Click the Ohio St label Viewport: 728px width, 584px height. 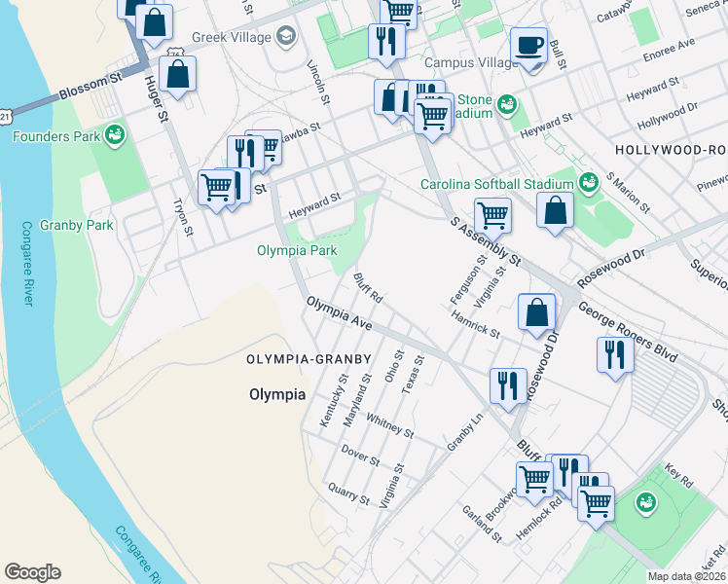394,366
